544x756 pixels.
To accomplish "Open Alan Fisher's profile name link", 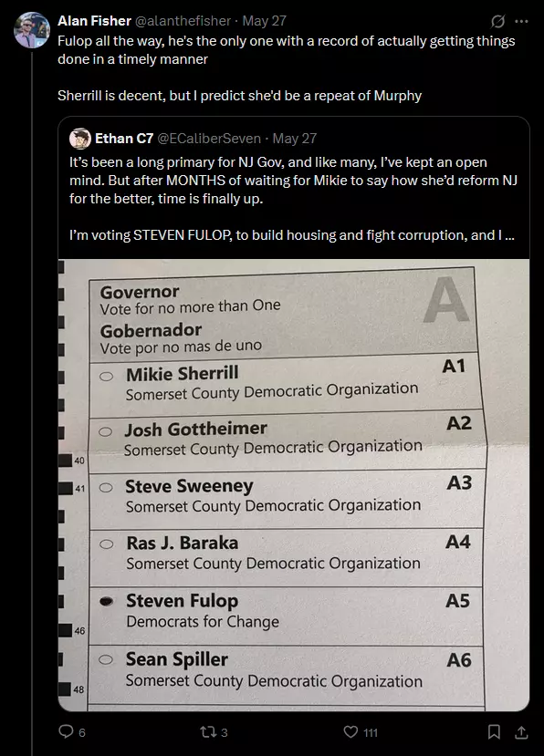I will (95, 21).
